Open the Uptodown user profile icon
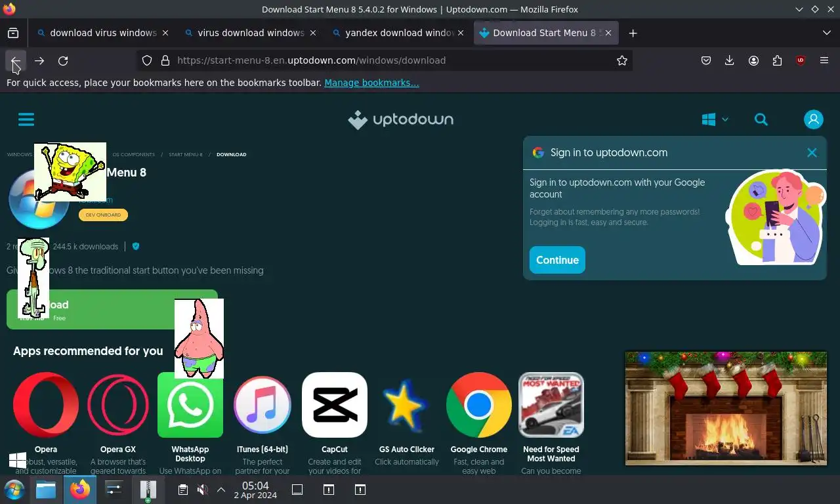The image size is (840, 504). (814, 119)
